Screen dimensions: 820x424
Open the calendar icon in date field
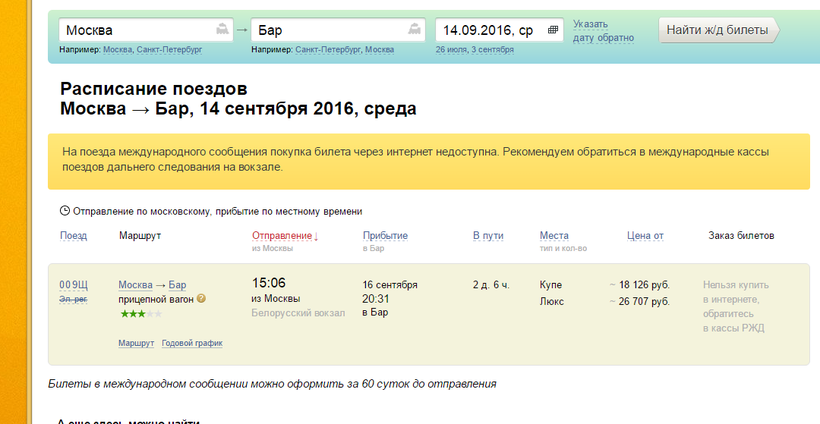(x=552, y=30)
